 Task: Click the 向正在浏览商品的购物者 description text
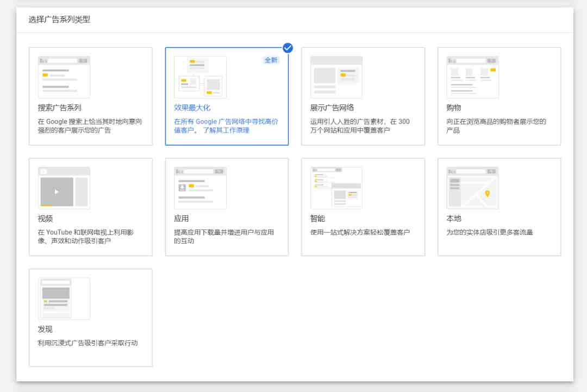coord(496,126)
